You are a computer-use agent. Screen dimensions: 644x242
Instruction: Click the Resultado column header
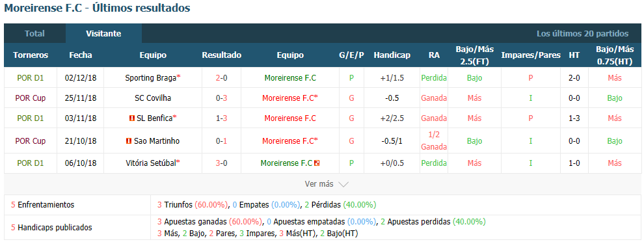[x=221, y=55]
